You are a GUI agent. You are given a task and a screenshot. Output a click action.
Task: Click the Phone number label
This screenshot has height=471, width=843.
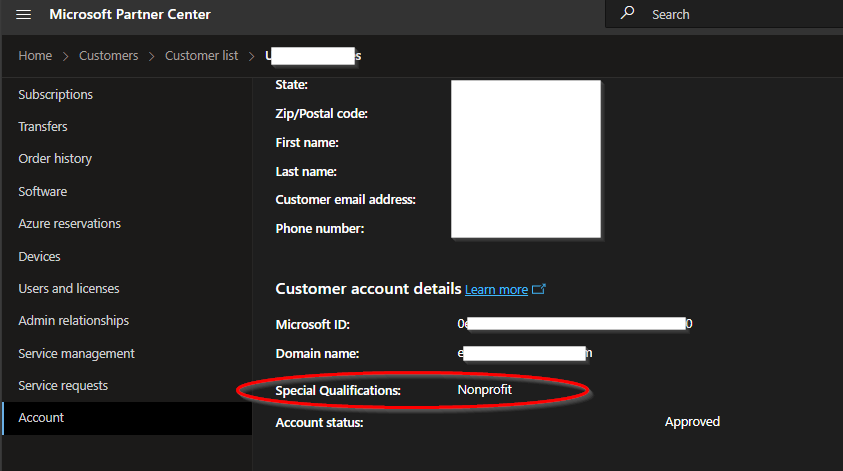320,229
